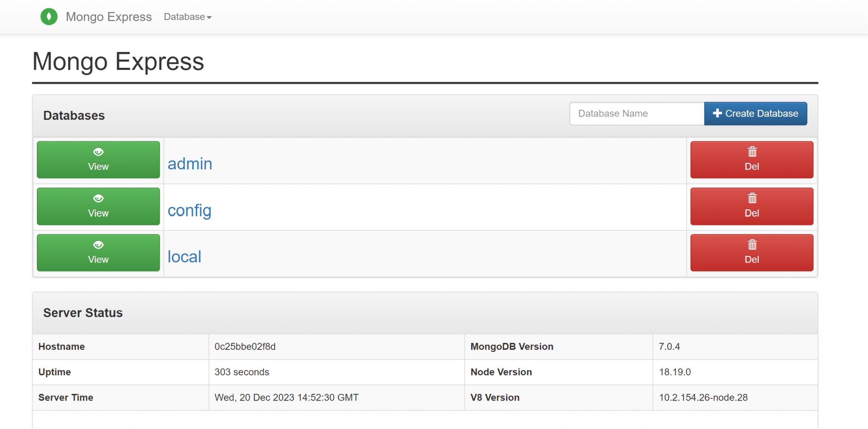The height and width of the screenshot is (429, 868).
Task: Click inside the Database Name input field
Action: pyautogui.click(x=636, y=113)
